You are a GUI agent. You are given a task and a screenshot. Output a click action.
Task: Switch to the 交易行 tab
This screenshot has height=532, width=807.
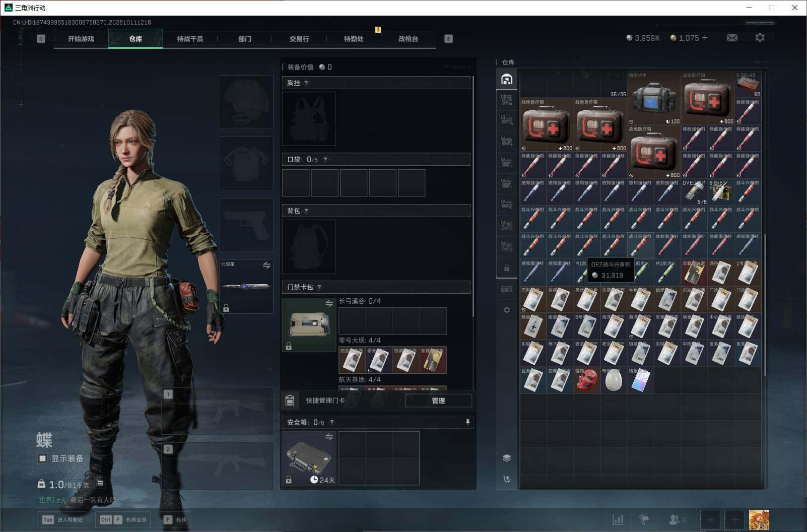299,39
